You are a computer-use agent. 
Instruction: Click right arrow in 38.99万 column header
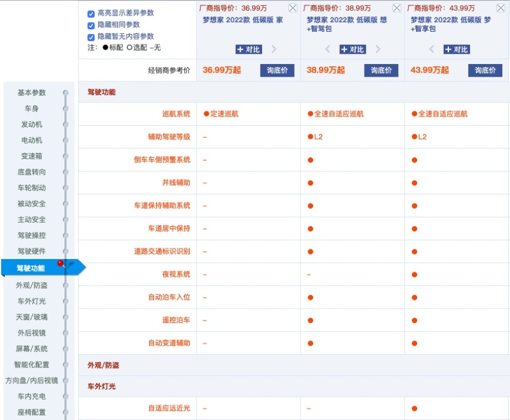tap(378, 49)
